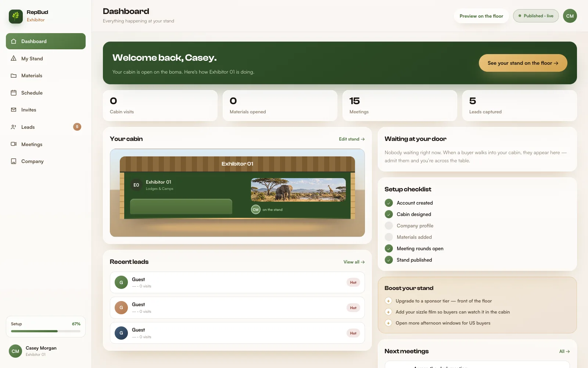This screenshot has height=368, width=588.
Task: Click the Meetings video camera icon
Action: [14, 144]
